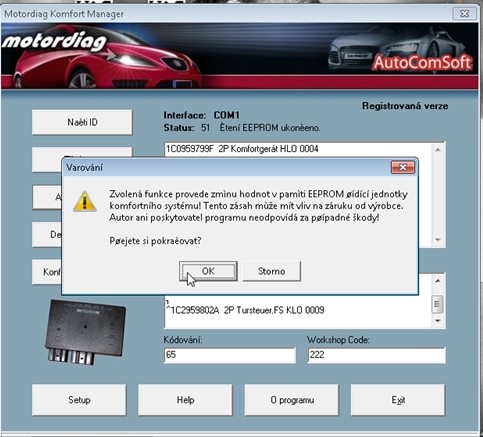The width and height of the screenshot is (483, 437).
Task: Click the lower list's scrollbar thumb
Action: (x=437, y=304)
